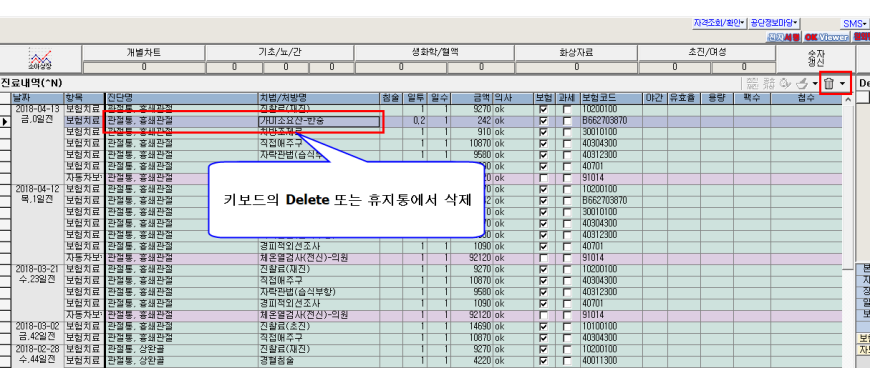Open the 자격조회/확인 dropdown
The height and width of the screenshot is (368, 870).
(x=719, y=23)
